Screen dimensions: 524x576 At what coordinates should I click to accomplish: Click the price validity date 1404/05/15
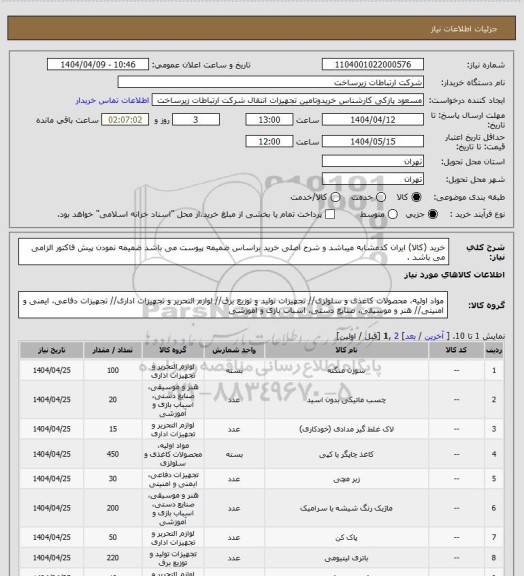pyautogui.click(x=373, y=141)
